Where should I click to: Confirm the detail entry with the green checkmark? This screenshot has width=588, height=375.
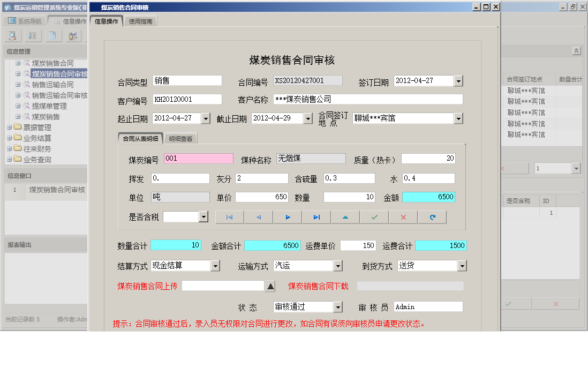(374, 216)
